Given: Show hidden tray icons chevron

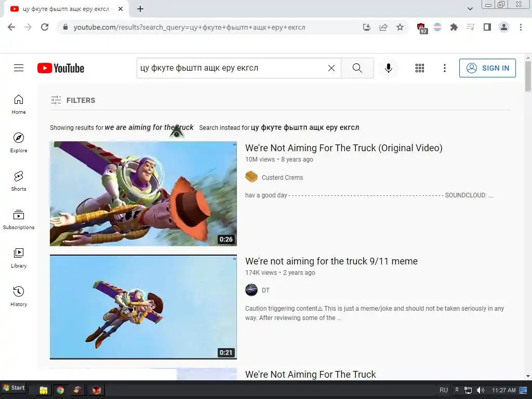Looking at the screenshot, I should pos(457,390).
